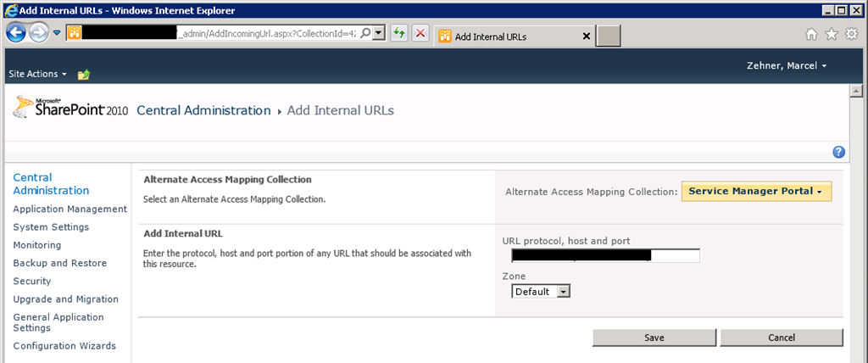Click the Navigate Up folder icon
This screenshot has width=868, height=363.
click(x=84, y=75)
